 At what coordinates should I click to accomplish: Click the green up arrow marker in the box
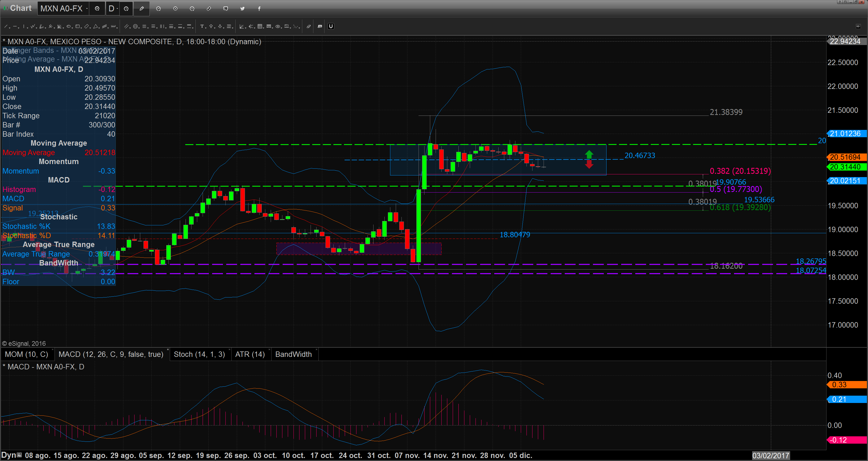point(589,154)
